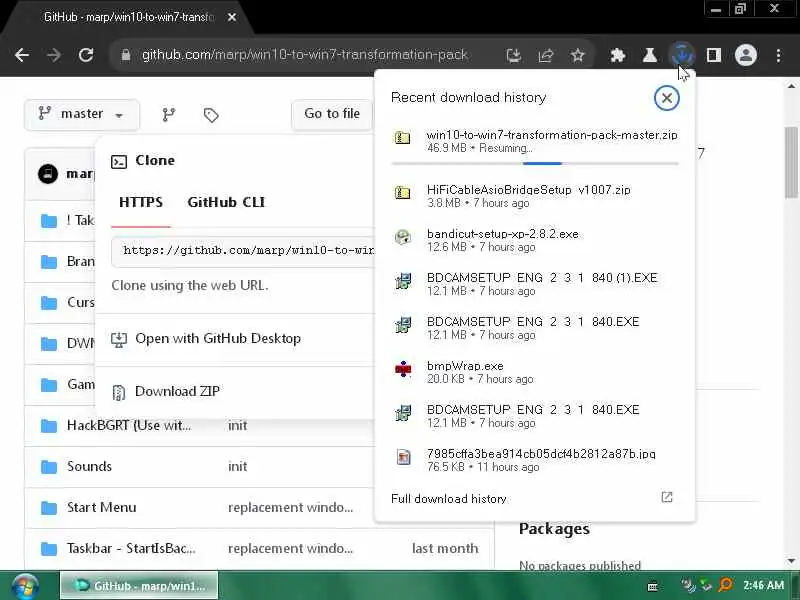800x600 pixels.
Task: Open the HackBGRT folder
Action: (x=129, y=426)
